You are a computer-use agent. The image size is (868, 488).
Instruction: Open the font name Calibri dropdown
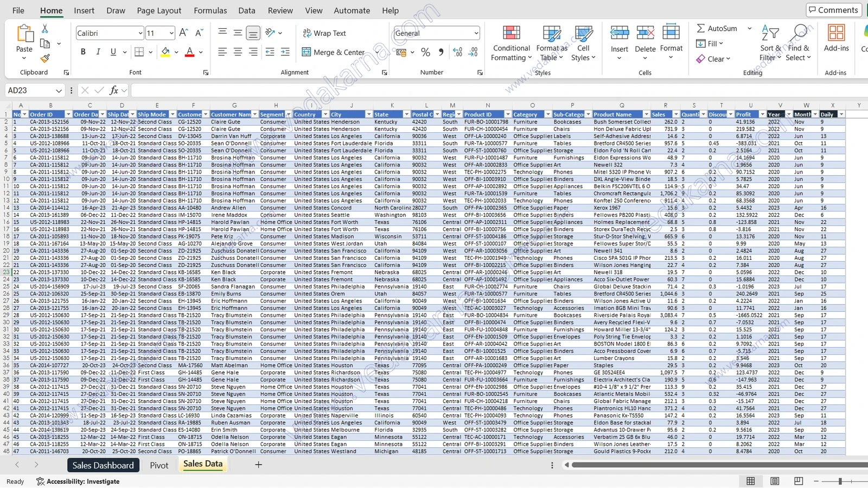pos(141,33)
